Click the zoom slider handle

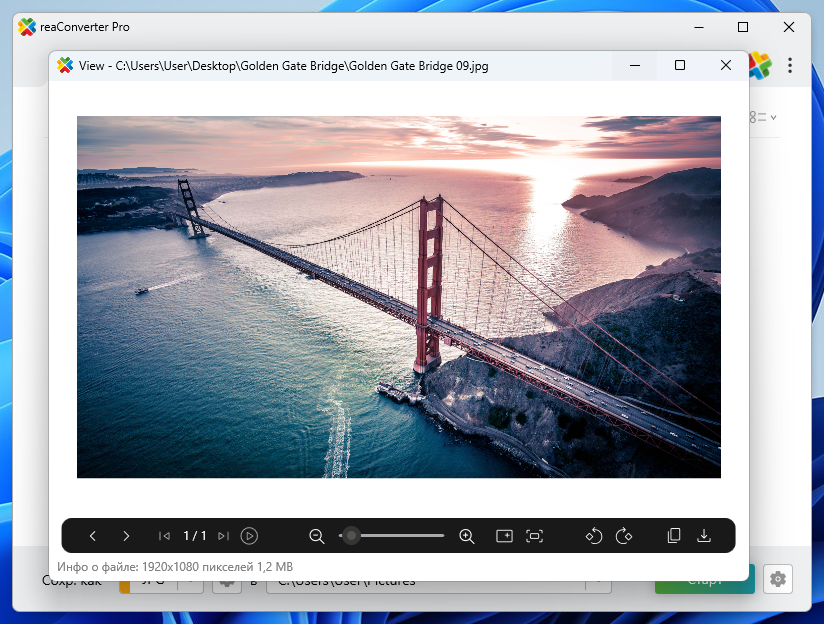pos(351,536)
